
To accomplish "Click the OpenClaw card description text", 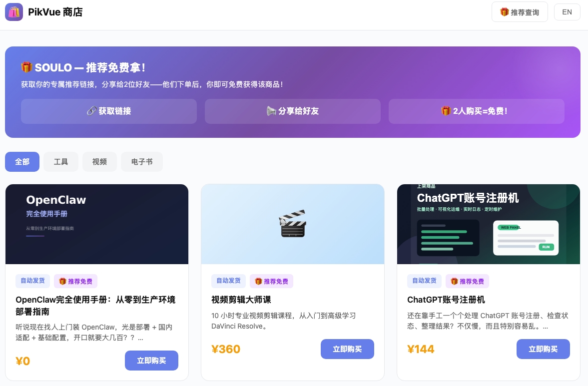I will [94, 333].
